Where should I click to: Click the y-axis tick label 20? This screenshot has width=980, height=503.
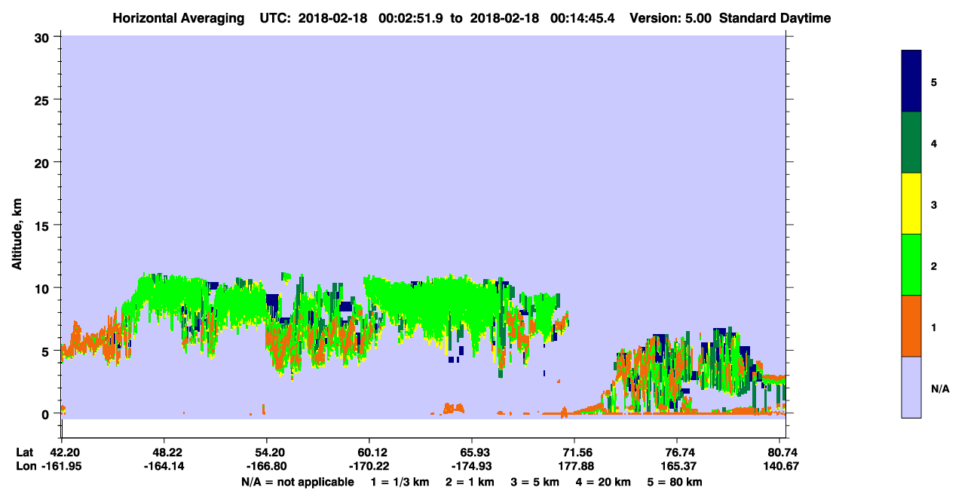[x=44, y=163]
